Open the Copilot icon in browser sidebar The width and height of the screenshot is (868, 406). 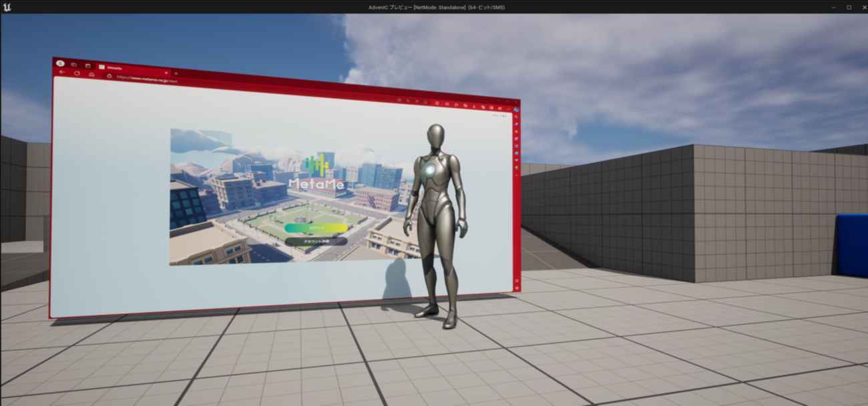click(517, 110)
